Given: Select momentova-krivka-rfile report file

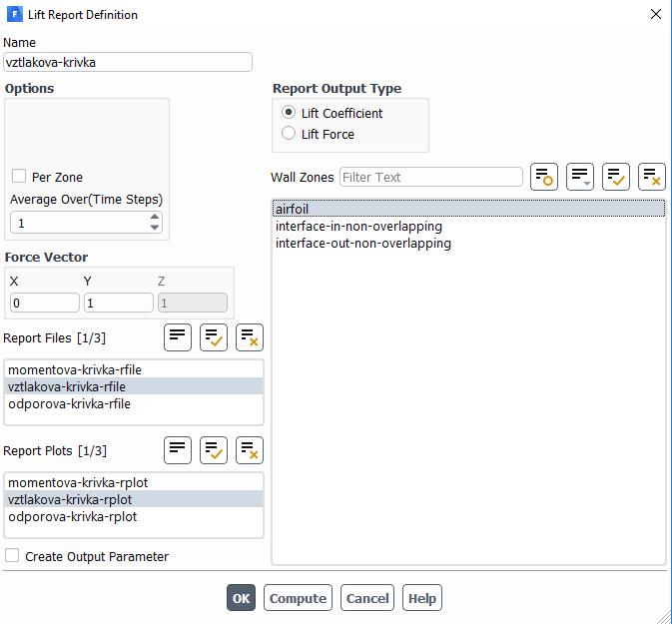Looking at the screenshot, I should coord(134,369).
